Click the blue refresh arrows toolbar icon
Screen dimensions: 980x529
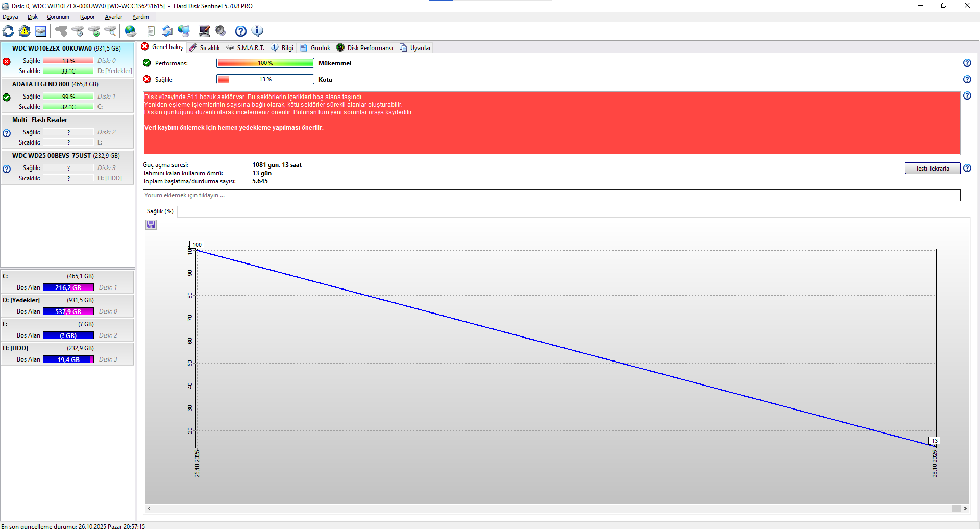click(9, 31)
